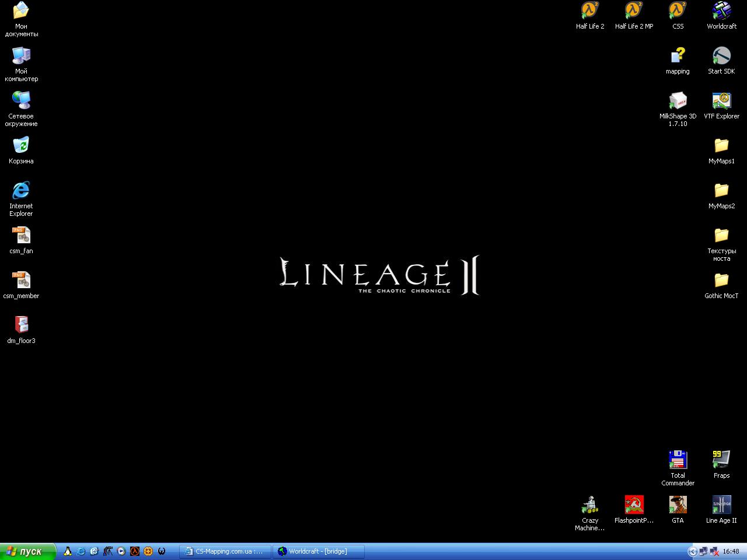This screenshot has width=747, height=560.
Task: Open the Gothic МосТ folder
Action: (721, 285)
